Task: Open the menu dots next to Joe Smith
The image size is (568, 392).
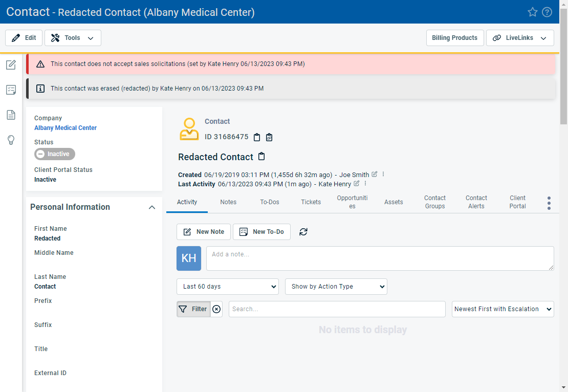Action: click(x=383, y=175)
